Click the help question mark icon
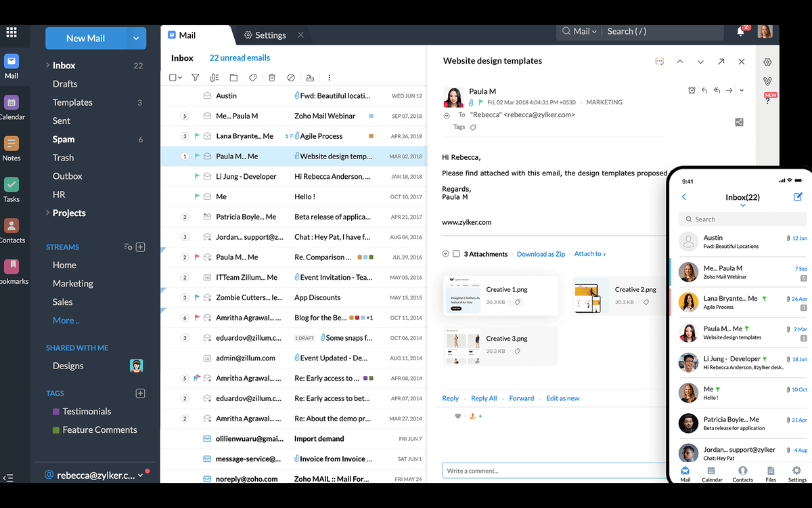 (x=769, y=101)
